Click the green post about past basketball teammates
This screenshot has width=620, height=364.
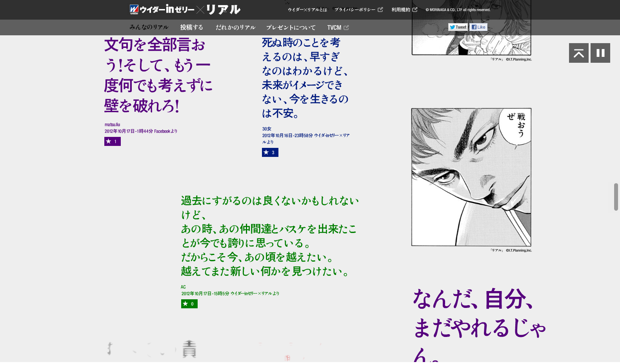click(269, 236)
